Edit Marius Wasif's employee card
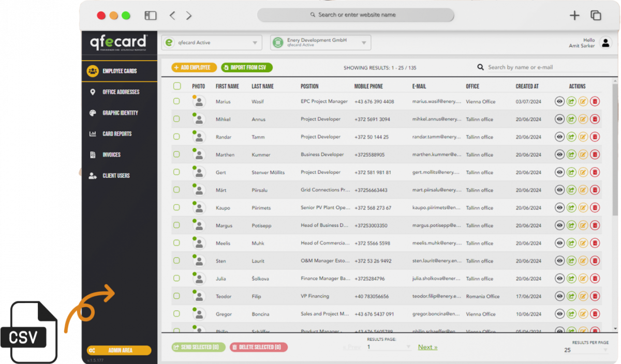This screenshot has width=621, height=364. tap(583, 102)
